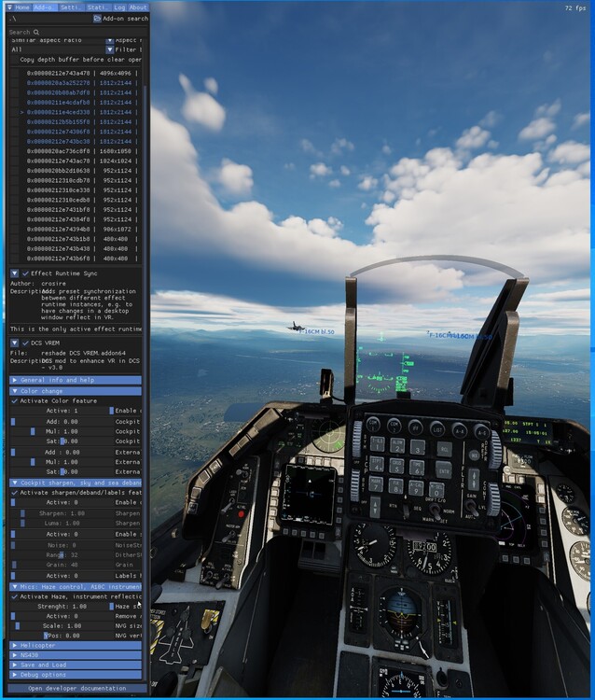
Task: Focus the Search text box
Action: pos(76,32)
